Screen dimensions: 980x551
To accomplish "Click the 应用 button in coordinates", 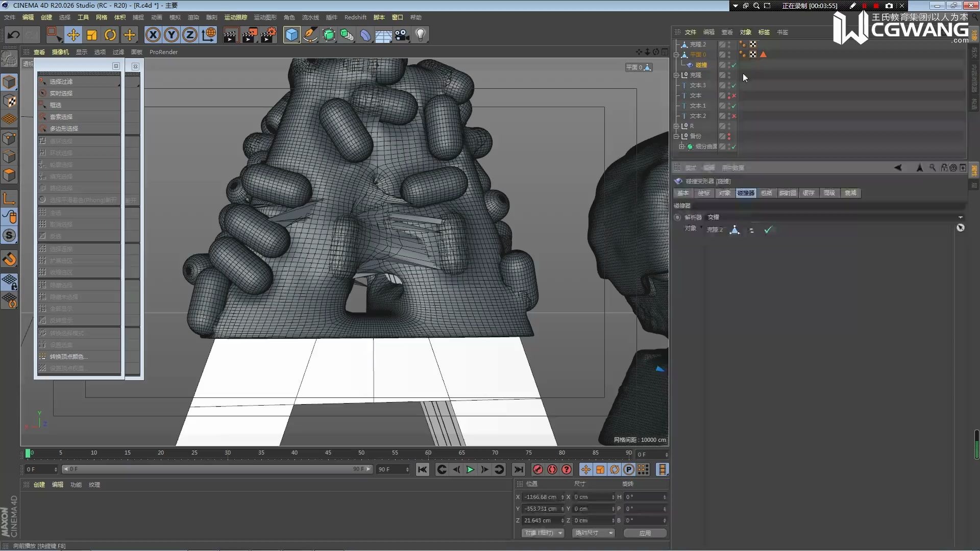I will coord(645,533).
